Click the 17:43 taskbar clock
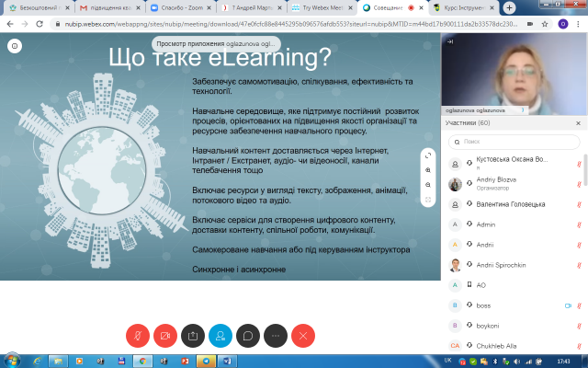Viewport: 588px width, 368px height. pos(563,362)
